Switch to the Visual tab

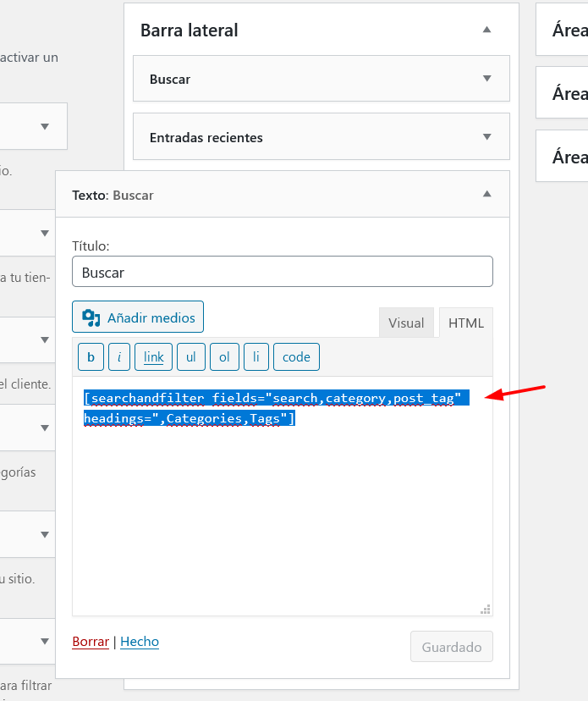[x=406, y=323]
